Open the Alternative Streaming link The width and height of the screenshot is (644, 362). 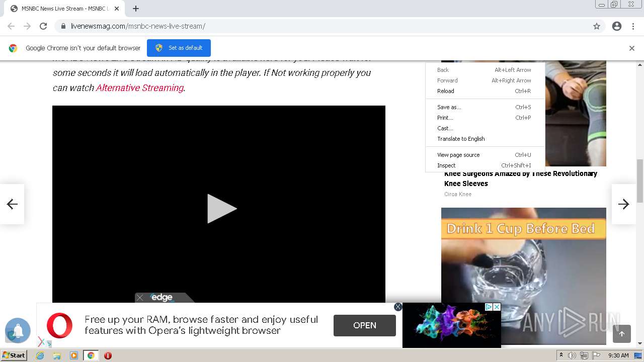(x=140, y=87)
